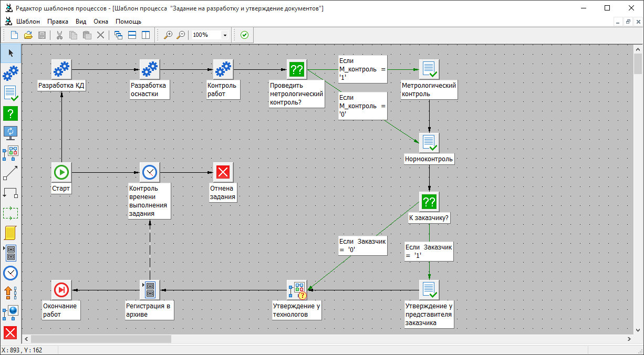Click the open folder icon in the toolbar
Viewport: 644px width, 355px height.
tap(28, 35)
